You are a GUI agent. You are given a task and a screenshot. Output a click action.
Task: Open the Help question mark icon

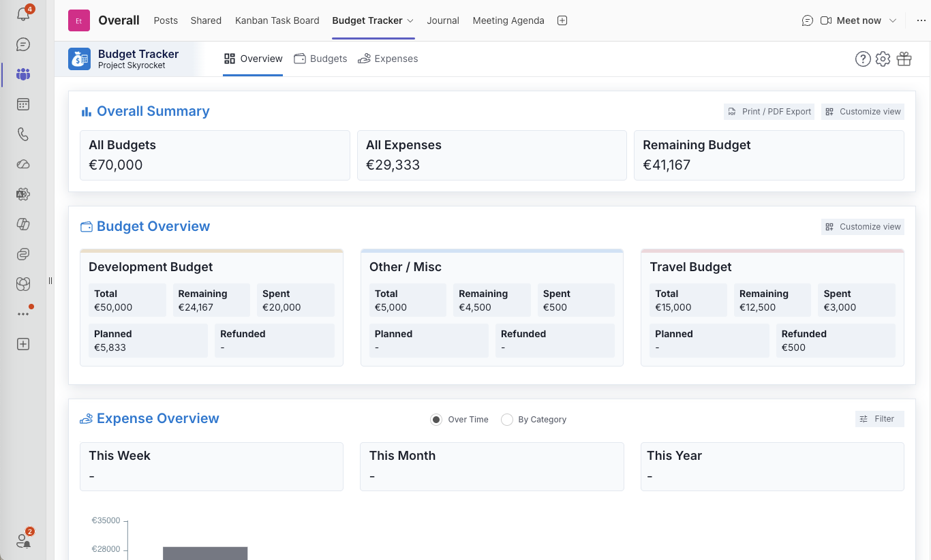(x=863, y=59)
